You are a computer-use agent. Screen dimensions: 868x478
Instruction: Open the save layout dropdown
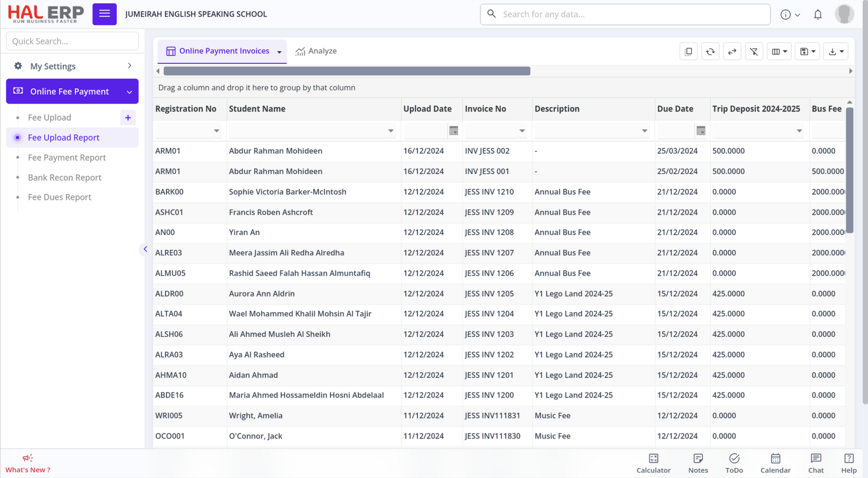pos(808,51)
